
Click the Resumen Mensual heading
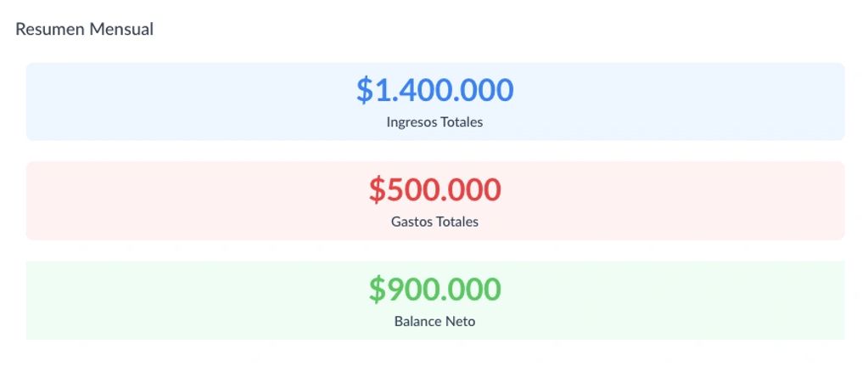tap(84, 29)
